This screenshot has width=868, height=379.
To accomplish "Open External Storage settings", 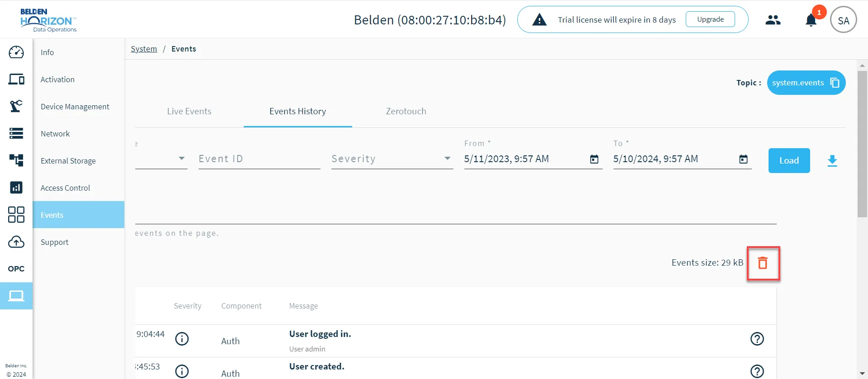I will (x=79, y=160).
